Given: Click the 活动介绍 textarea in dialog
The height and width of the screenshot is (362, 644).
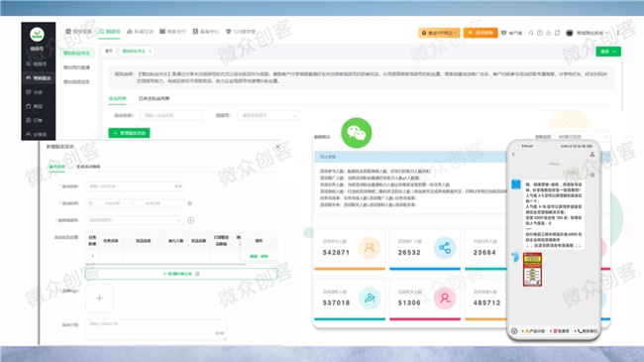Looking at the screenshot, I should [x=156, y=329].
